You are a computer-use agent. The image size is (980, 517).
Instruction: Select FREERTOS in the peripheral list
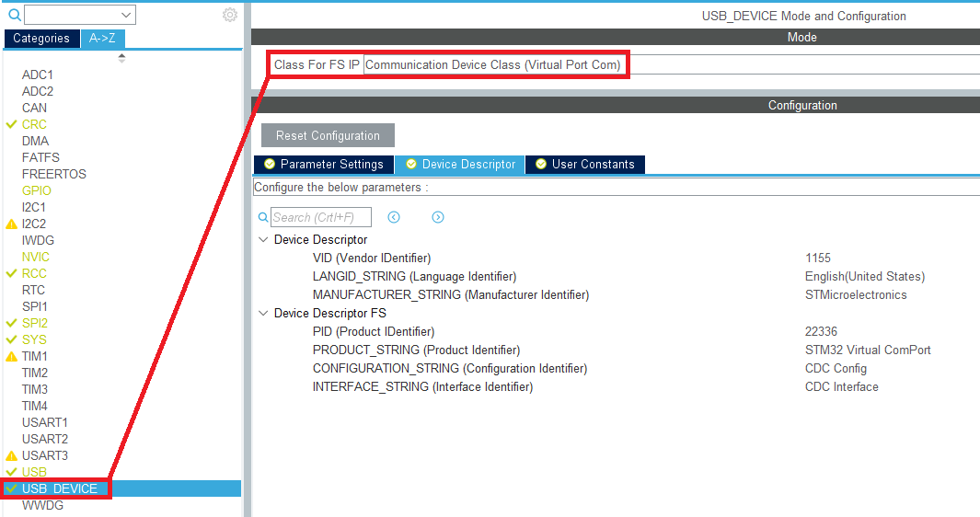click(x=53, y=174)
